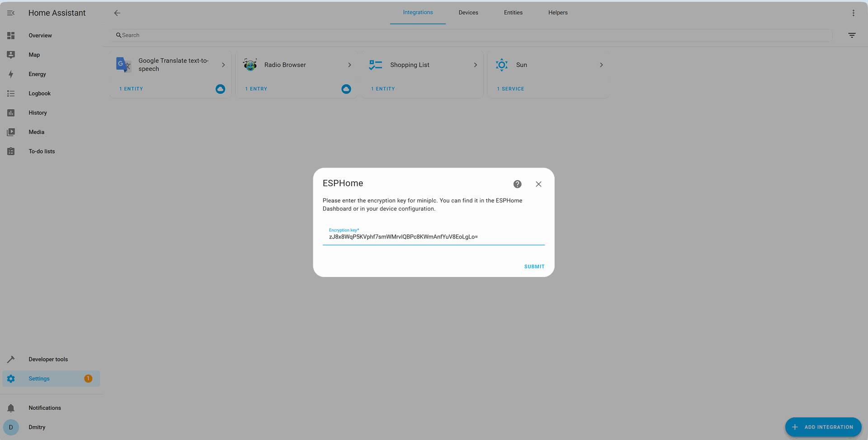868x440 pixels.
Task: Click the History chart icon
Action: coord(11,113)
